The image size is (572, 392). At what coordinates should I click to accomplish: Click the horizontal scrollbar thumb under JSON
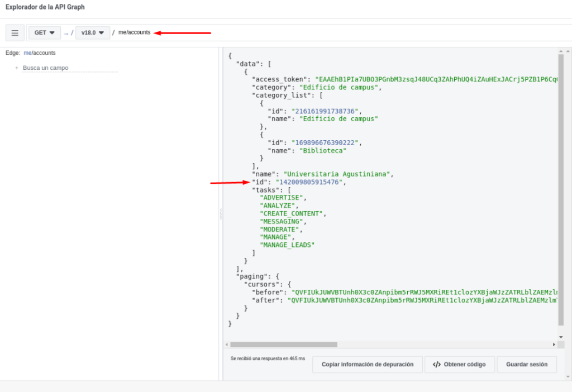[284, 345]
